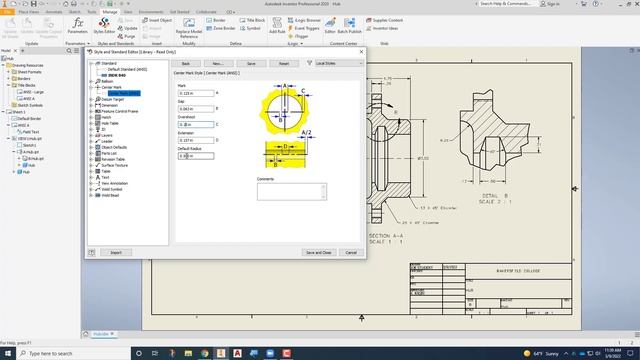This screenshot has height=360, width=640.
Task: Click the Import button
Action: click(x=116, y=253)
